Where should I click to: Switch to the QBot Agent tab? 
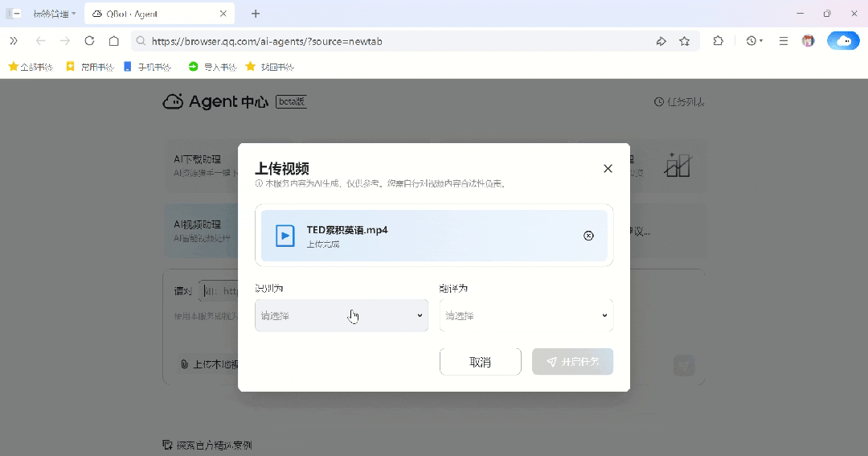tap(159, 14)
